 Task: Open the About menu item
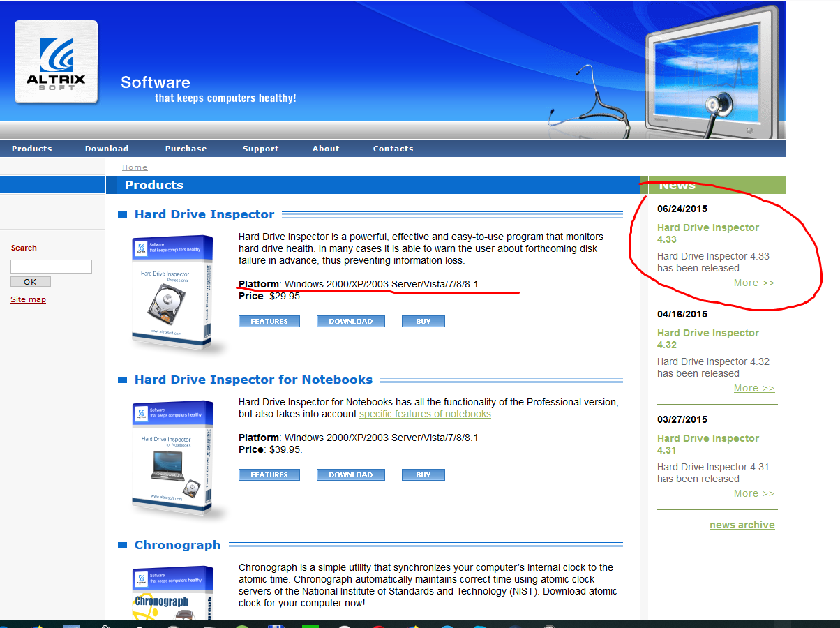pos(326,149)
